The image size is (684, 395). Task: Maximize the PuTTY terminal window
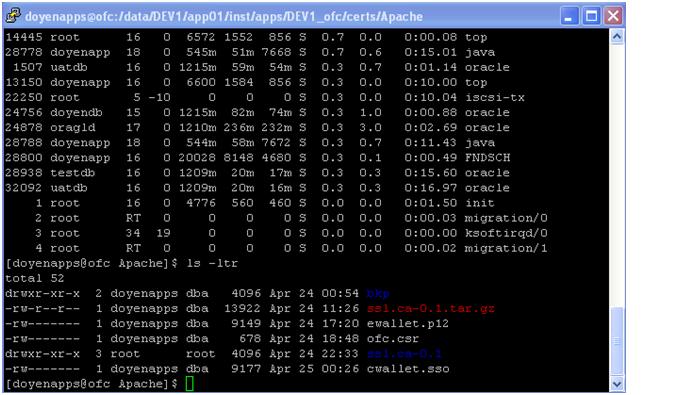591,16
